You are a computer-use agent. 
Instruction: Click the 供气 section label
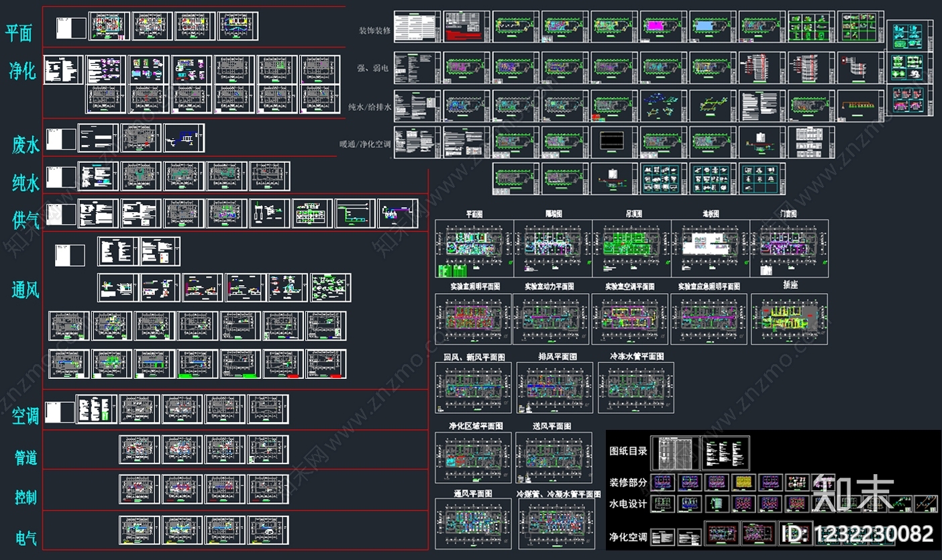[25, 219]
